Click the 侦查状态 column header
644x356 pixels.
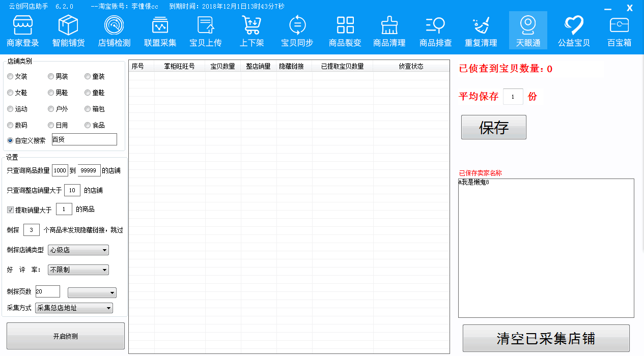411,66
